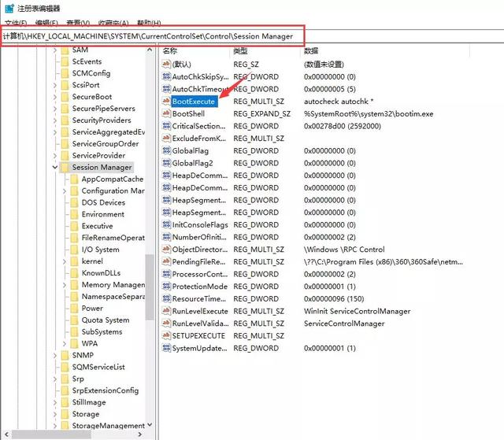
Task: Click the BootExecute string value icon
Action: pos(166,102)
